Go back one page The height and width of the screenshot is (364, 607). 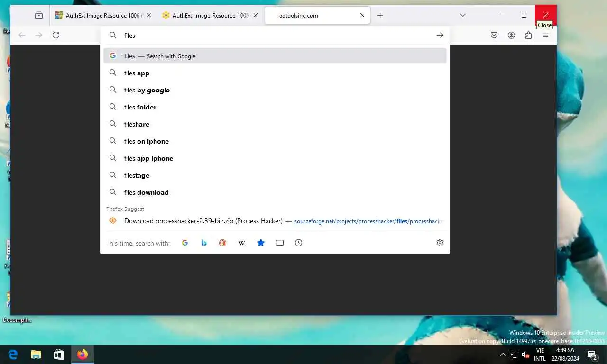[x=22, y=35]
